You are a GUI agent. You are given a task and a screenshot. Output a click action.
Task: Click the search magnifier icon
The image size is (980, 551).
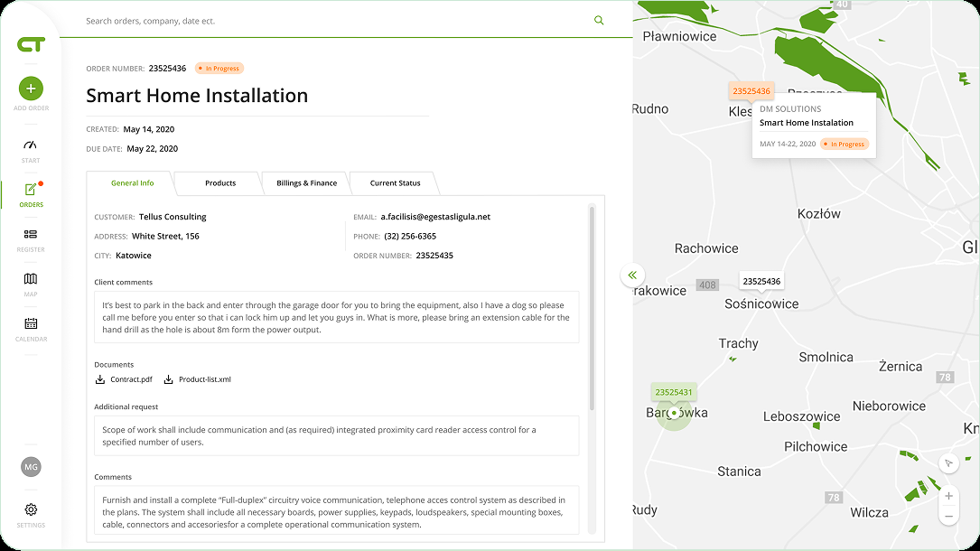tap(599, 21)
